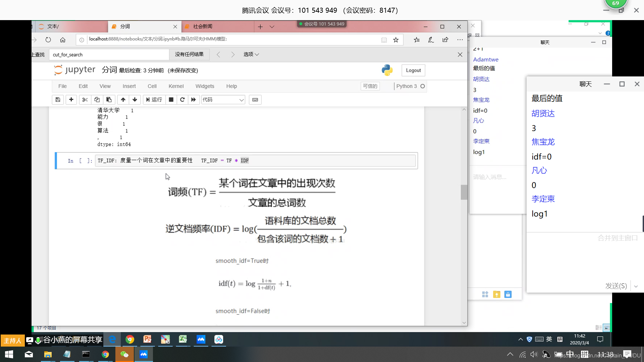644x362 pixels.
Task: Copy selected cells in the Jupyter toolbar
Action: point(97,100)
